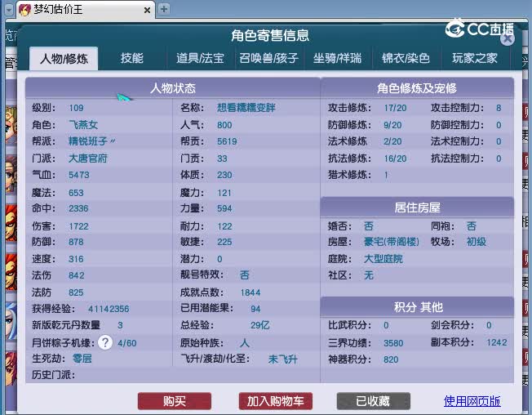Click the 居住房屋 section header
This screenshot has height=415, width=532.
pyautogui.click(x=417, y=207)
